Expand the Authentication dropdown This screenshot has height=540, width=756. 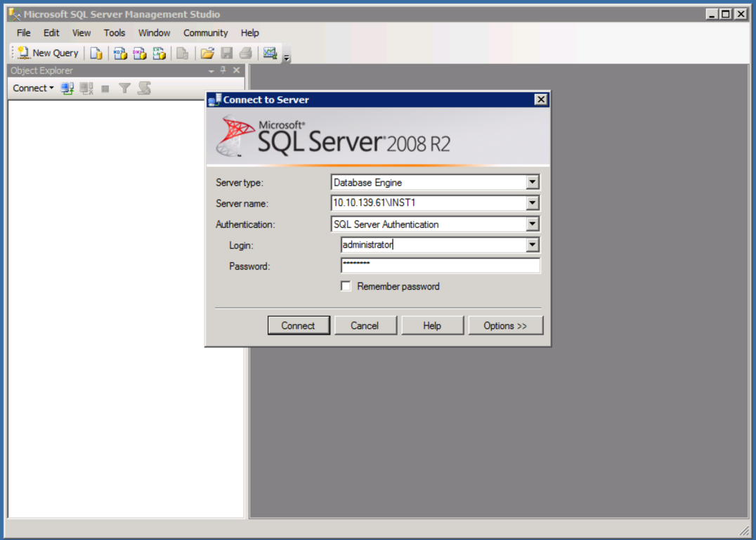pyautogui.click(x=533, y=224)
